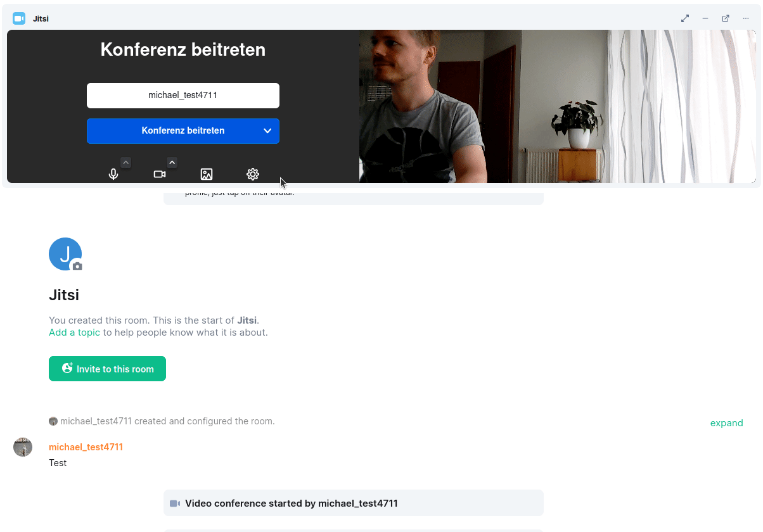This screenshot has height=532, width=763.
Task: Click the video icon in conference started notice
Action: point(175,503)
